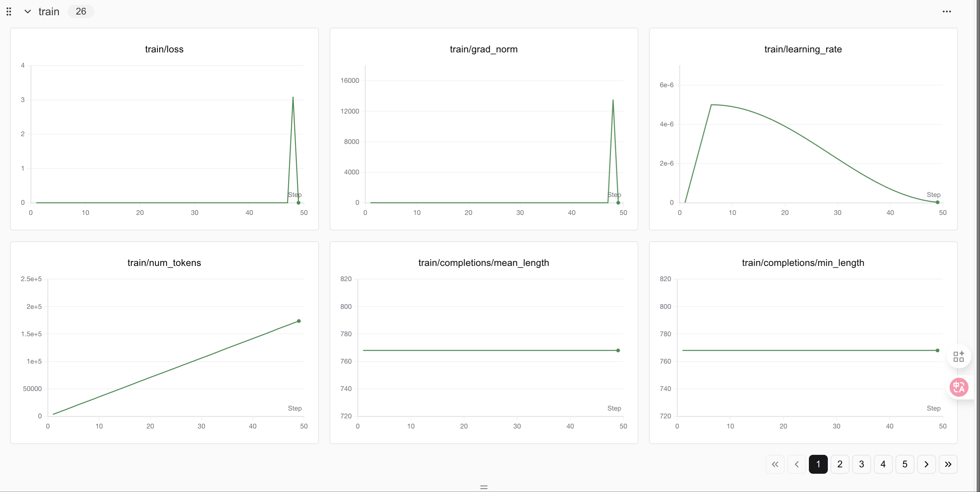Select page 2 of charts
This screenshot has width=980, height=492.
pyautogui.click(x=840, y=464)
